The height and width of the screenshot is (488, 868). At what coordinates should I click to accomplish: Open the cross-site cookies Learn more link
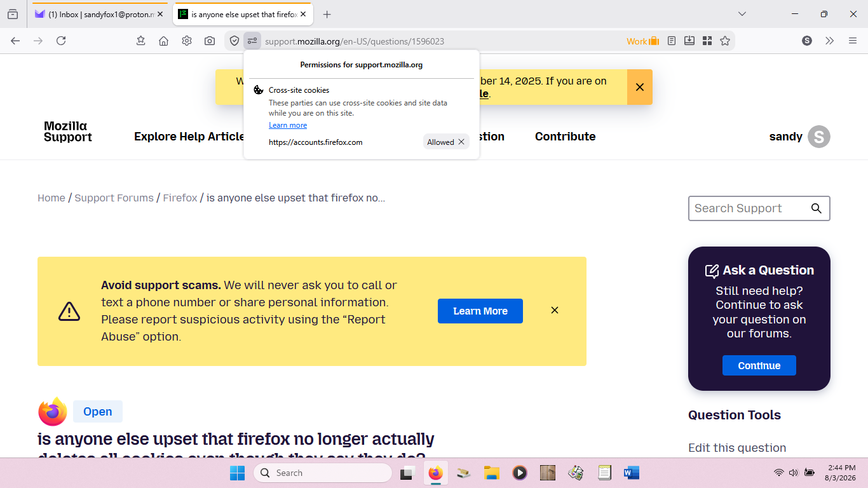point(288,125)
